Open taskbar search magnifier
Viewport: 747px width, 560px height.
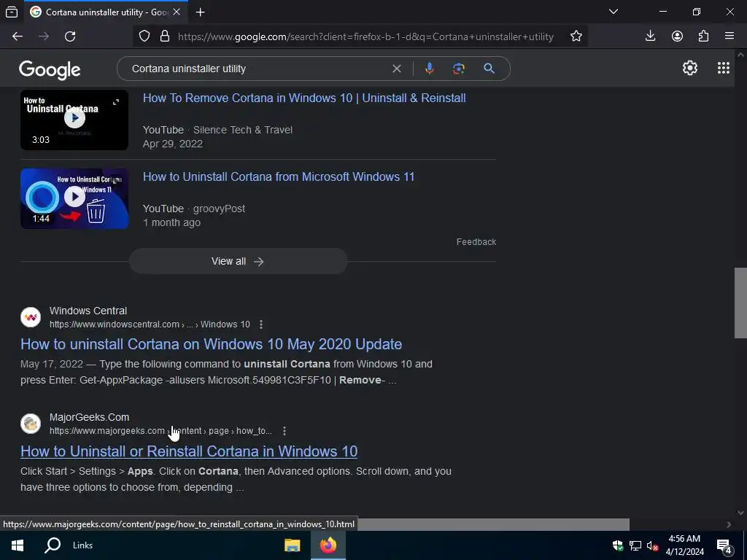tap(53, 545)
